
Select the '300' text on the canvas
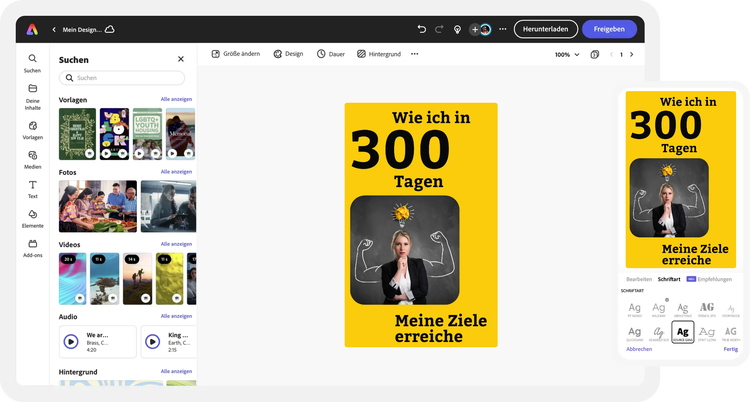point(400,150)
